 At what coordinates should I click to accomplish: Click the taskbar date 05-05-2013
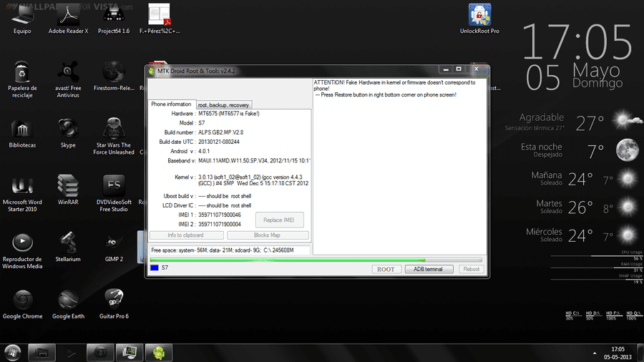[618, 357]
